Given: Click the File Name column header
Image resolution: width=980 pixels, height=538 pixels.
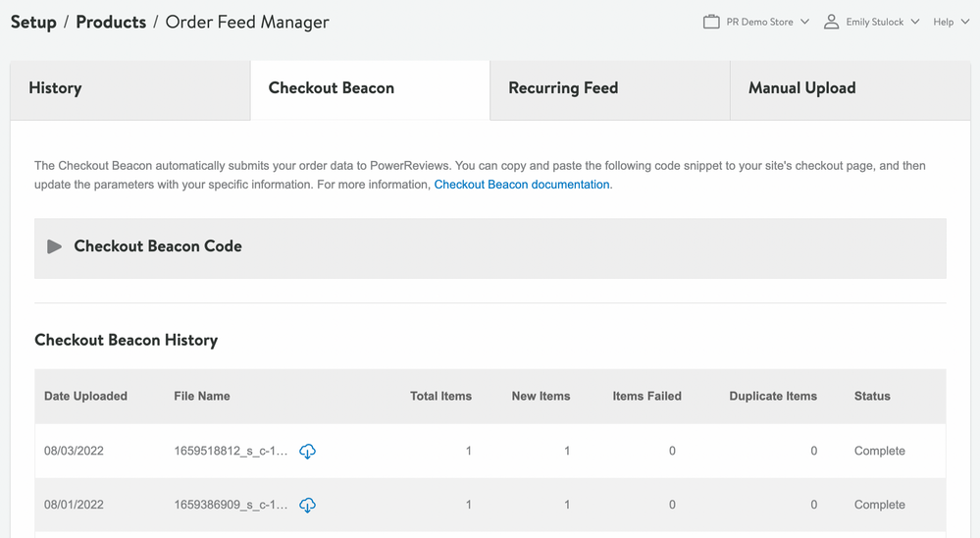Looking at the screenshot, I should tap(202, 396).
